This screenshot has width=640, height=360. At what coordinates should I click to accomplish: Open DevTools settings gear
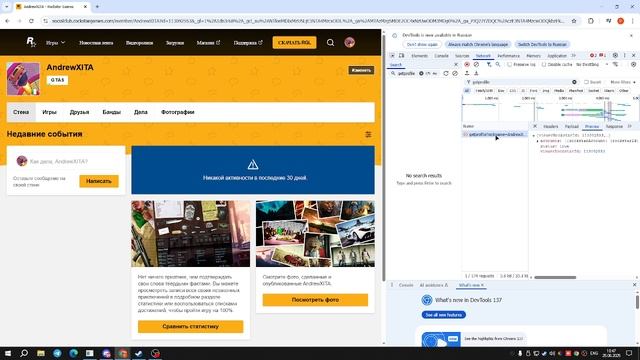pos(615,56)
